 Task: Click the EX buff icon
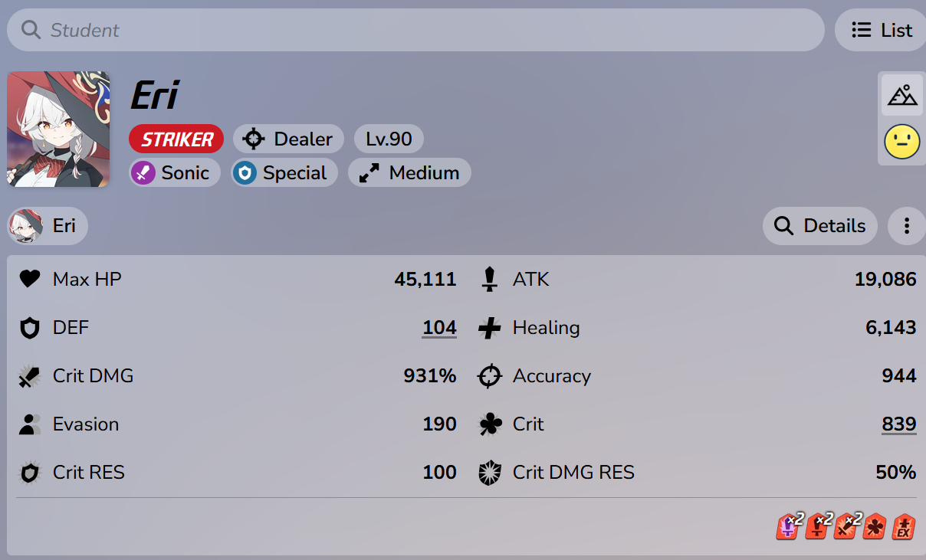904,526
